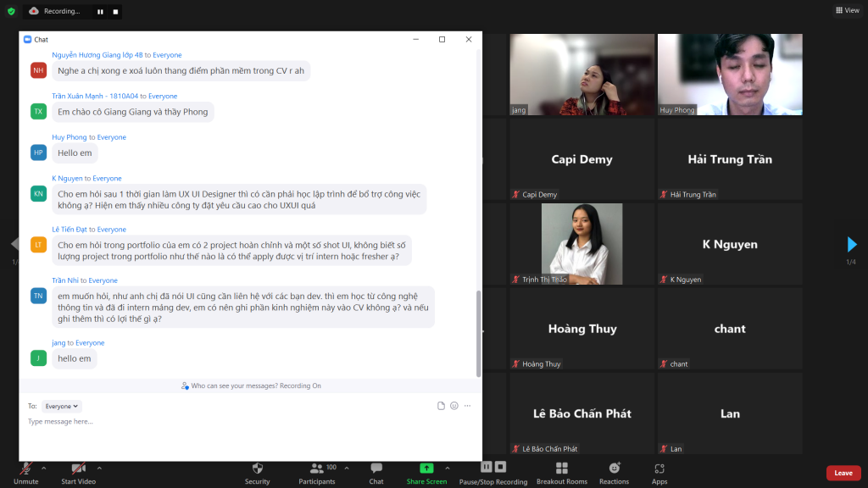Open the Security menu
The width and height of the screenshot is (868, 488).
tap(258, 474)
